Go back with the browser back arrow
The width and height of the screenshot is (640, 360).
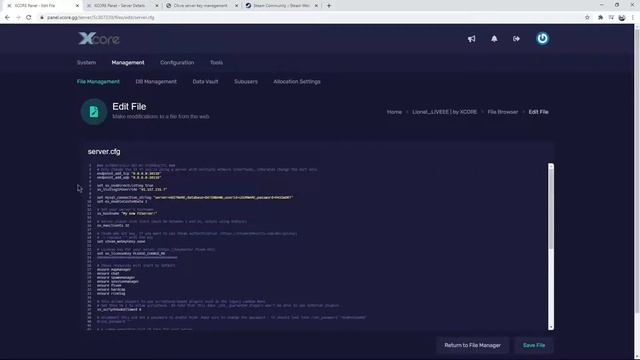click(7, 18)
